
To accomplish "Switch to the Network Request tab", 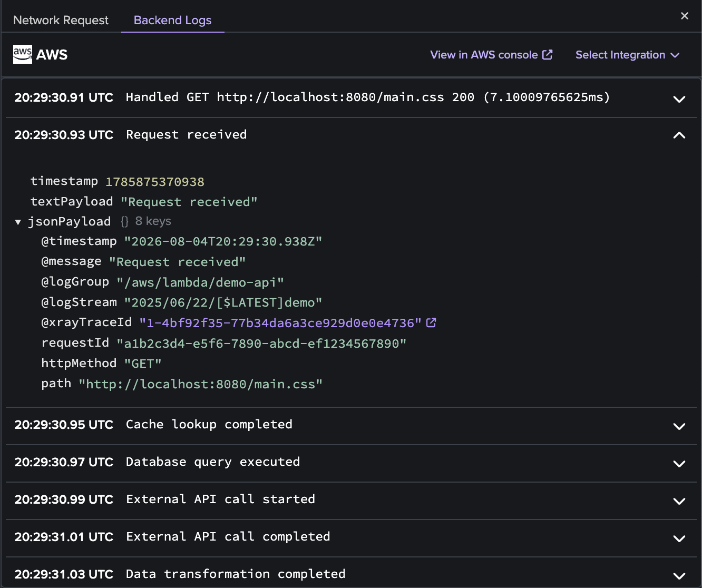I will (x=61, y=20).
